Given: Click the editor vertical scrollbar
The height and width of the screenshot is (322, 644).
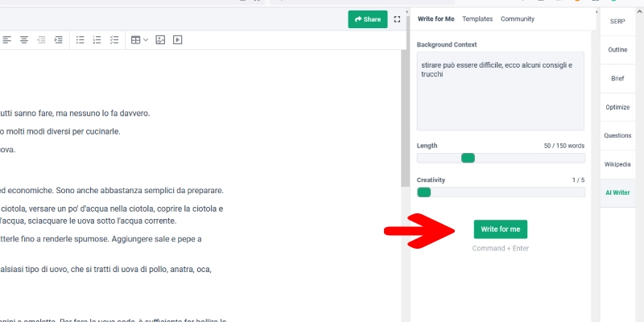Looking at the screenshot, I should click(405, 119).
